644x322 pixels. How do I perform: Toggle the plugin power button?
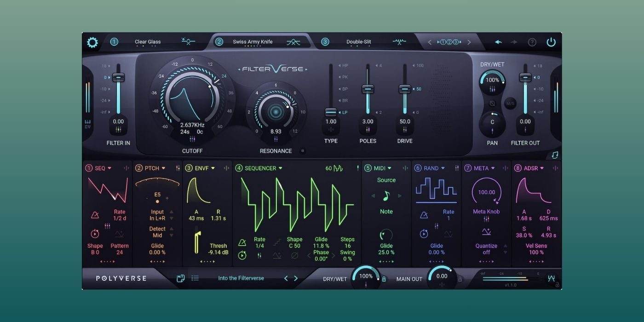pos(551,42)
